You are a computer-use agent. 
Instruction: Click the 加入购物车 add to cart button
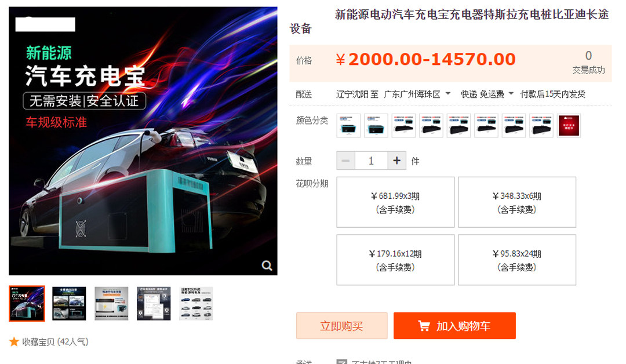click(x=455, y=326)
